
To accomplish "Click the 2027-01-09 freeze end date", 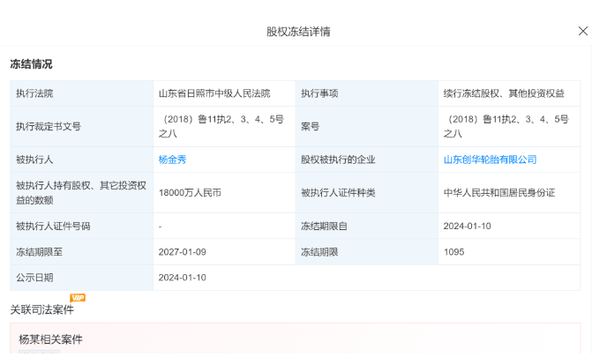I will pos(182,251).
